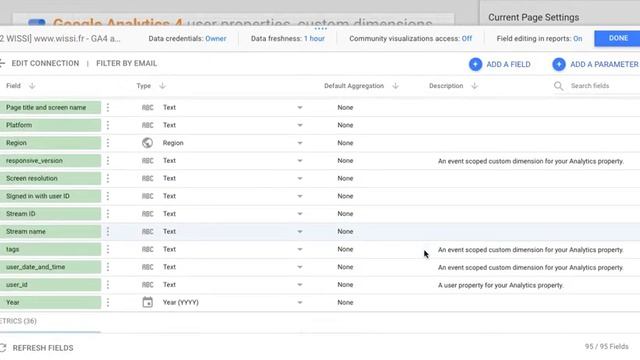Sort by Type column arrow

pyautogui.click(x=162, y=86)
